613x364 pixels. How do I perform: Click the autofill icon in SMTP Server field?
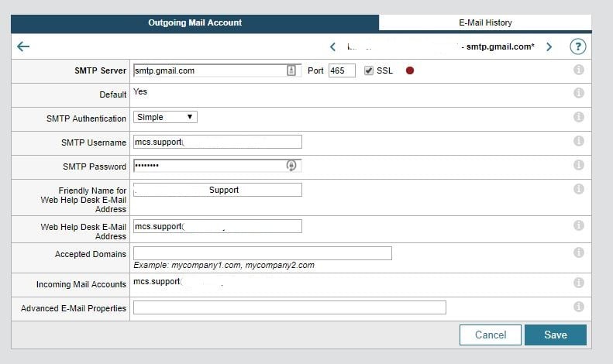pyautogui.click(x=291, y=70)
